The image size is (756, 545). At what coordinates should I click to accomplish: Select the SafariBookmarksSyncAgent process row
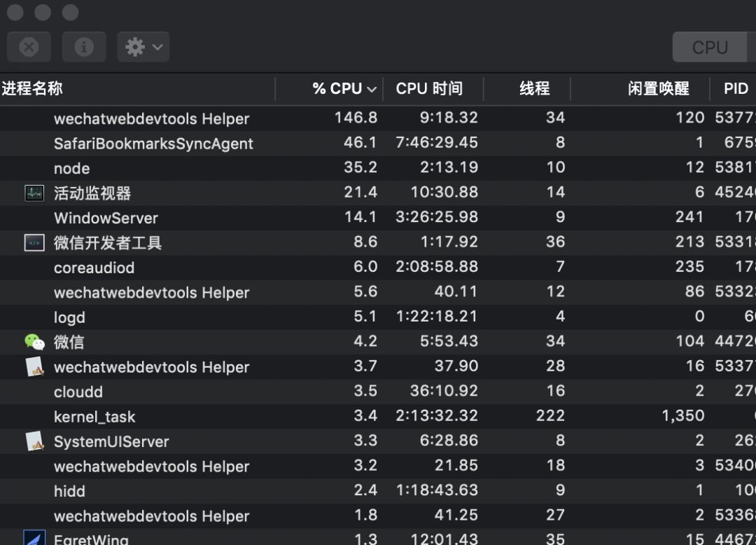(x=378, y=143)
